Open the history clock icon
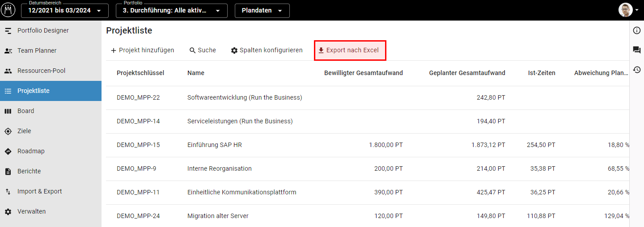644x227 pixels. [637, 70]
